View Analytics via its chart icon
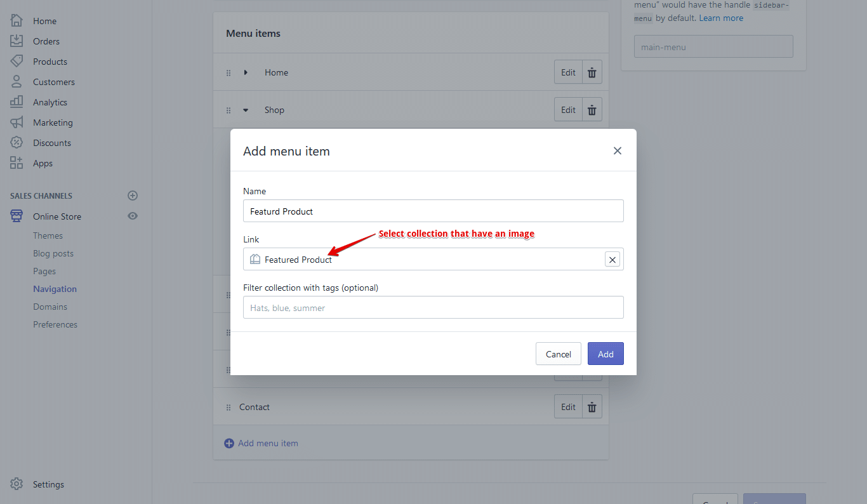The height and width of the screenshot is (504, 867). coord(17,102)
